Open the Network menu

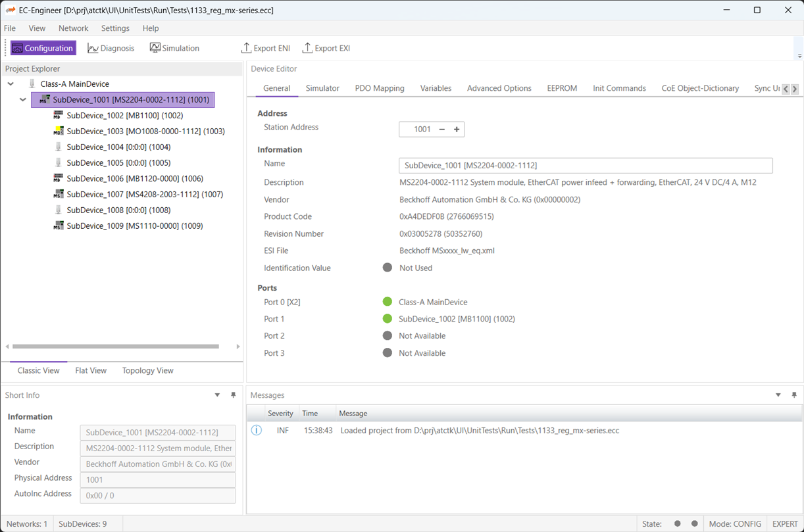click(73, 28)
